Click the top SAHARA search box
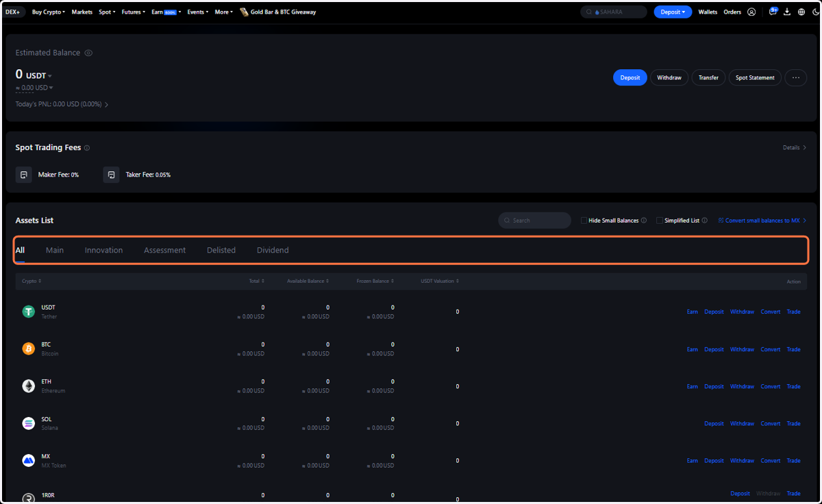This screenshot has height=504, width=822. [x=614, y=12]
